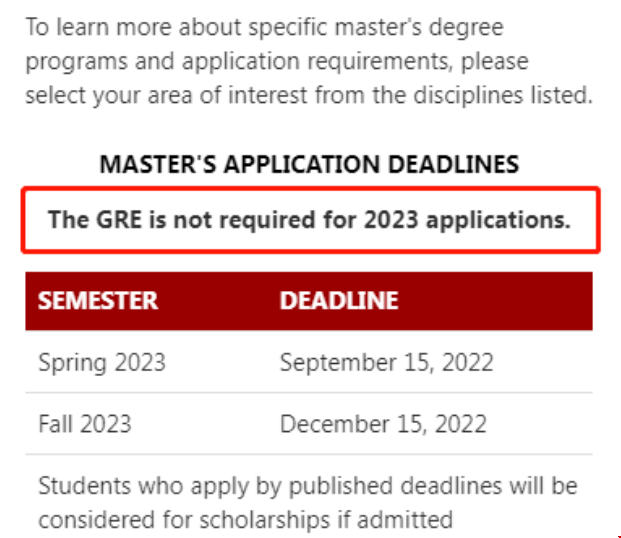The width and height of the screenshot is (621, 538).
Task: Click the Spring 2023 semester cell
Action: [x=102, y=362]
